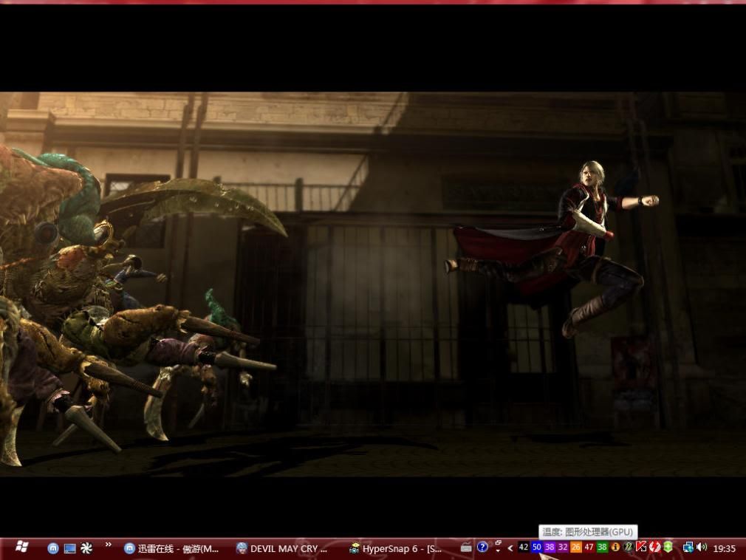
Task: Open language bar options dropdown arrow
Action: (x=498, y=550)
